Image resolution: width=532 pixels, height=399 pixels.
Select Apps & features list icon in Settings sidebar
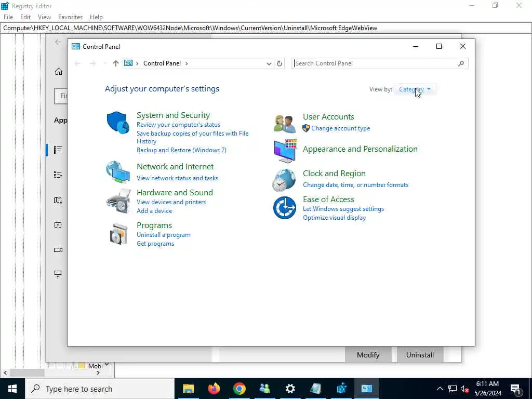[58, 150]
